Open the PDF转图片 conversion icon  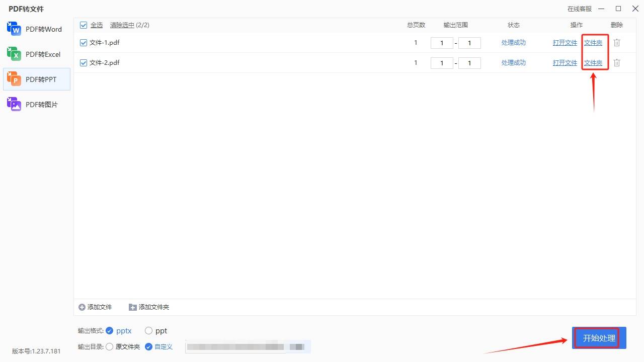click(x=14, y=104)
